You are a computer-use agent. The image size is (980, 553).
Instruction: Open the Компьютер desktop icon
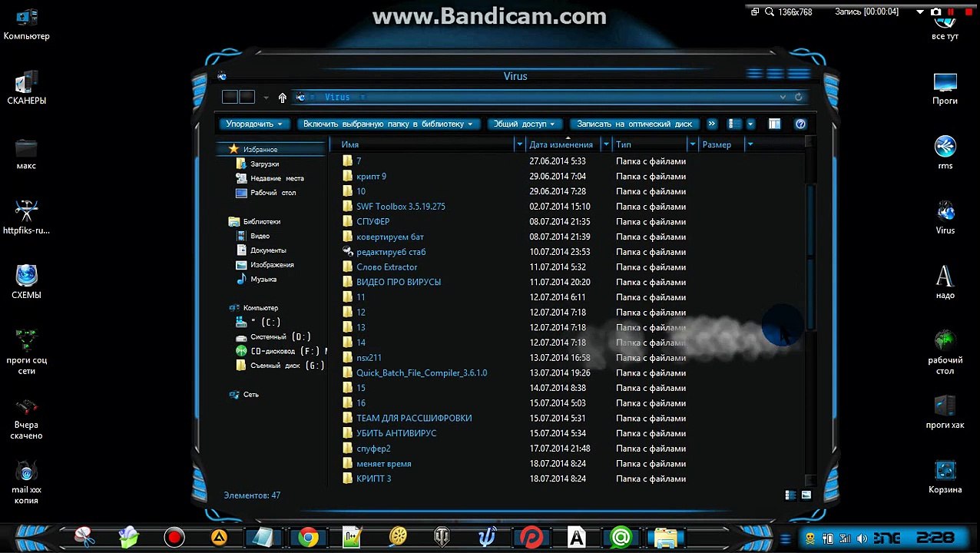(x=26, y=23)
